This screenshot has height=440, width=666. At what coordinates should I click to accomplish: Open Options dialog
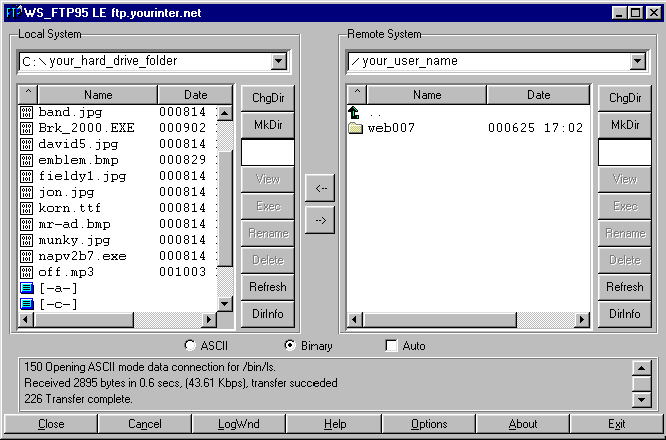click(x=429, y=424)
